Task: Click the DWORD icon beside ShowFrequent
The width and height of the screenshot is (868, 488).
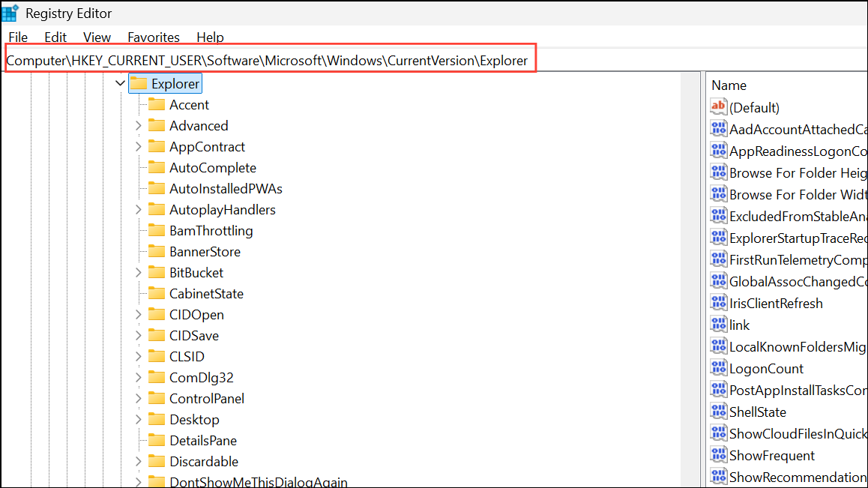Action: coord(718,455)
